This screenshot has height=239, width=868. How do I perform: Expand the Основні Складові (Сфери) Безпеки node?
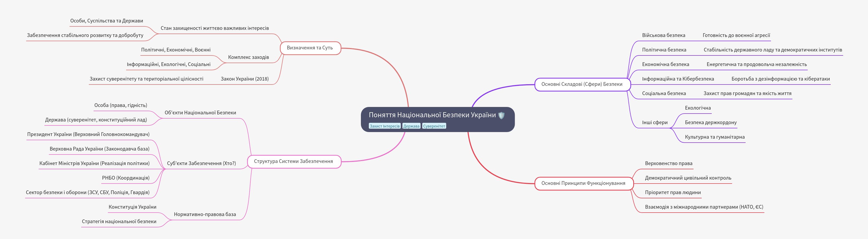pos(582,85)
